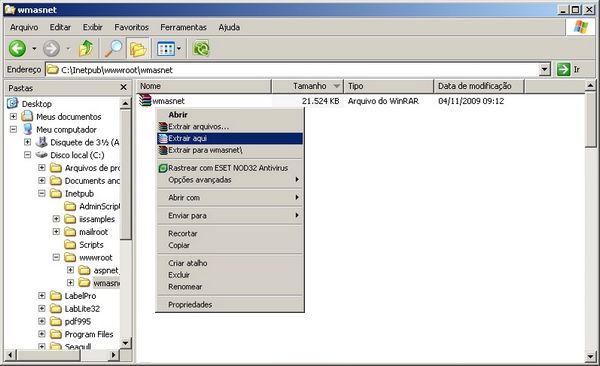The width and height of the screenshot is (600, 366).
Task: Click the green sync folder toolbar icon
Action: click(201, 49)
